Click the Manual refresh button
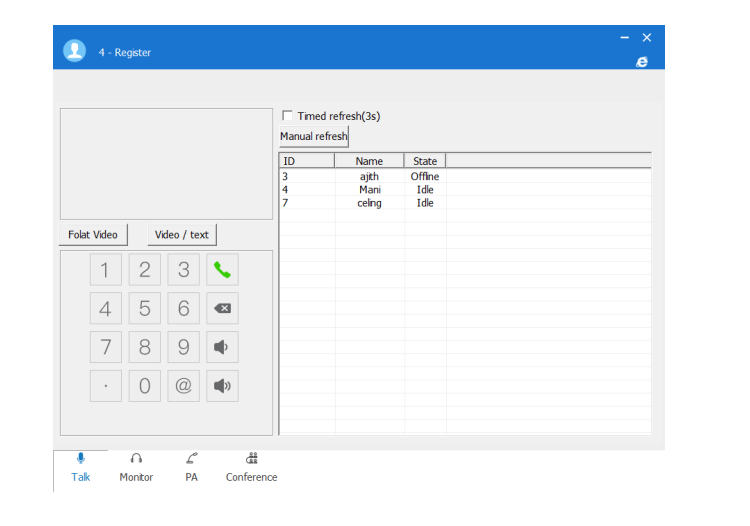The width and height of the screenshot is (750, 526). click(x=314, y=137)
